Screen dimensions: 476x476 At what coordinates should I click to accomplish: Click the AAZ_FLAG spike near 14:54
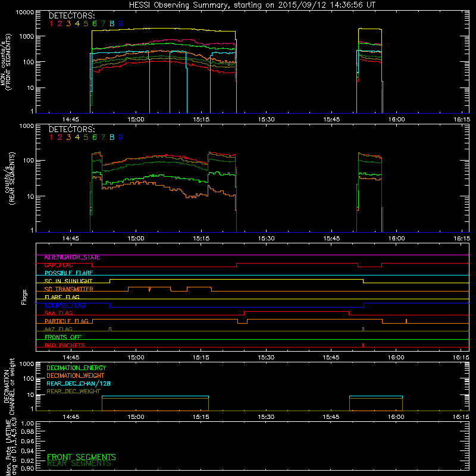(110, 330)
